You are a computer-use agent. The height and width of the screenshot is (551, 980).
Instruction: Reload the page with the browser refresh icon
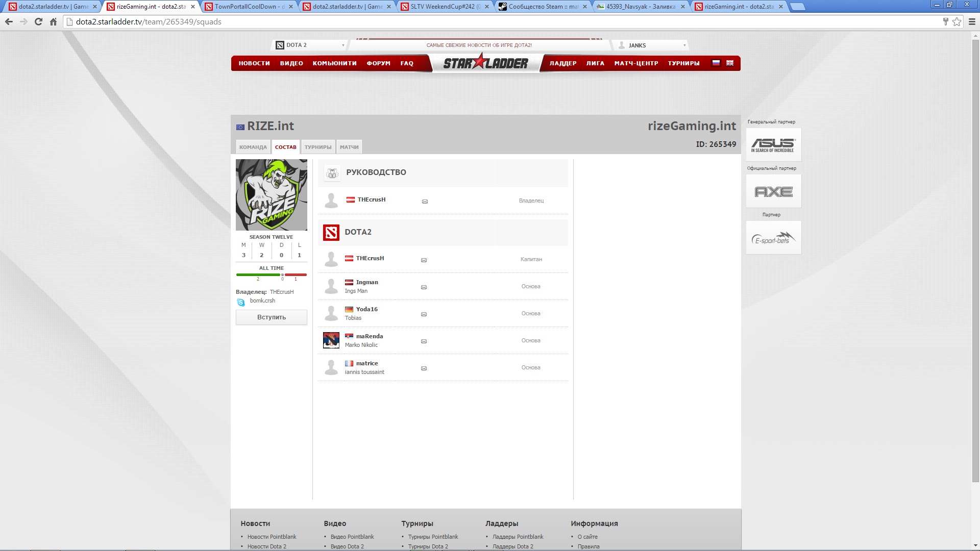38,22
